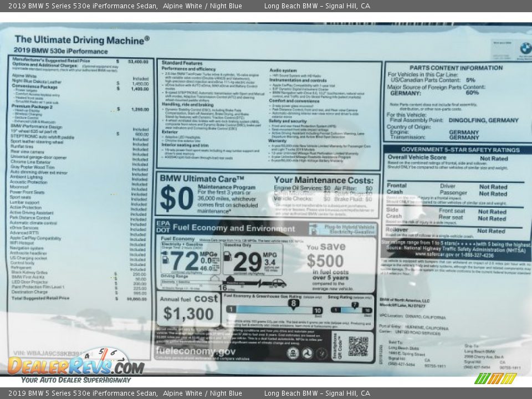Click the Plug-In Hybrid Vehicle charger icon

pos(314,229)
